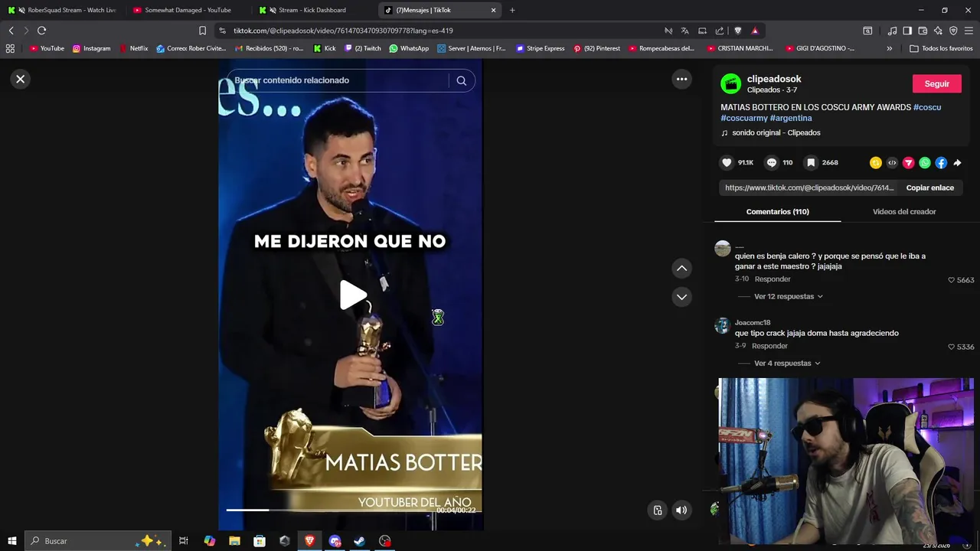Send to friends with red arrow icon
The image size is (980, 551).
tap(909, 162)
